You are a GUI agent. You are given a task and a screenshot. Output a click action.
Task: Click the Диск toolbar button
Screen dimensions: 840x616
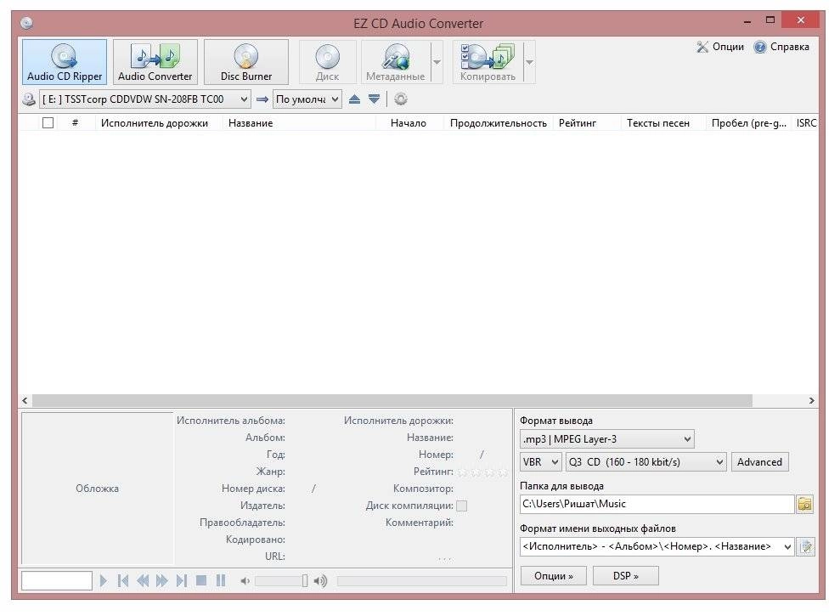(x=327, y=62)
